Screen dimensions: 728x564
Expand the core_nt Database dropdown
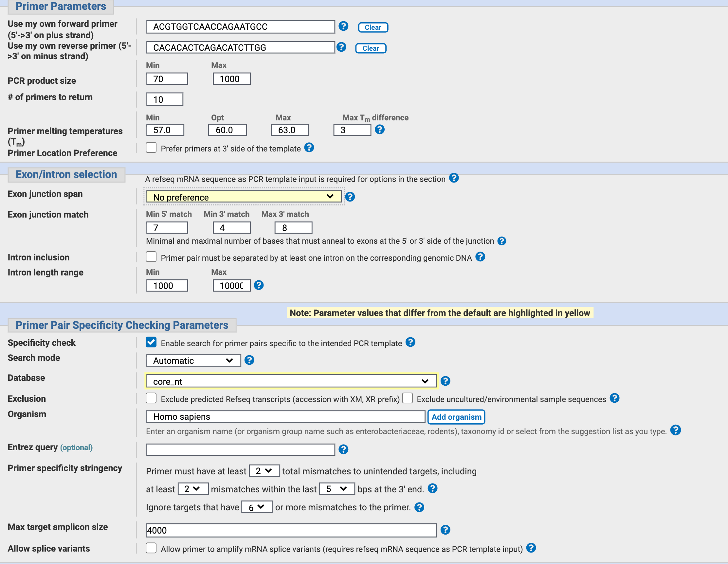point(291,381)
